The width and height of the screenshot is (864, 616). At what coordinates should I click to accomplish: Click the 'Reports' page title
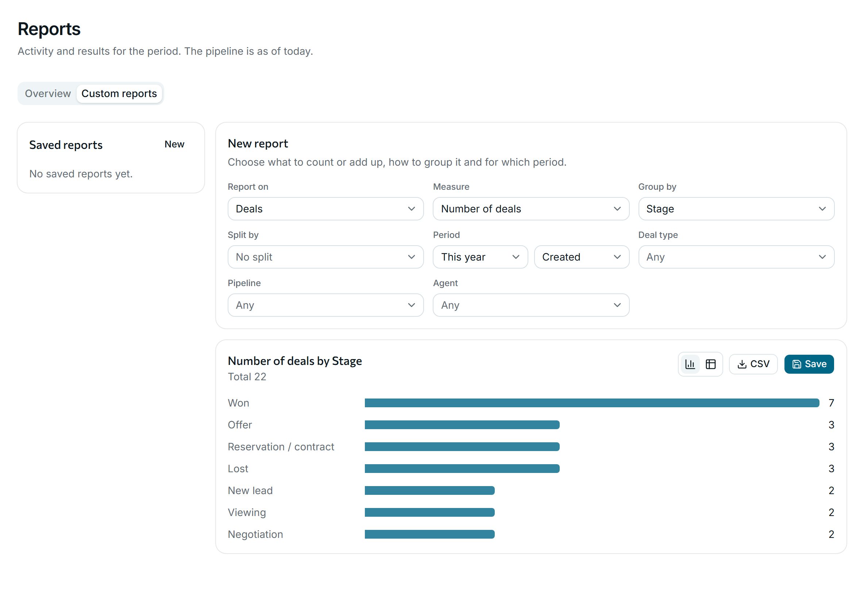pos(49,29)
